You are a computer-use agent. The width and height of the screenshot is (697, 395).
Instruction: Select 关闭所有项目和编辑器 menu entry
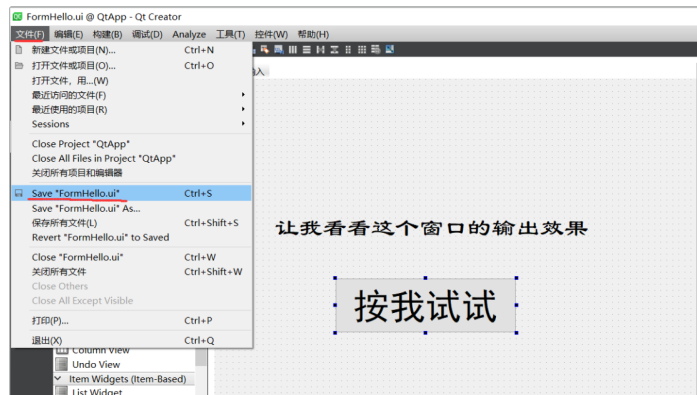[x=132, y=173]
